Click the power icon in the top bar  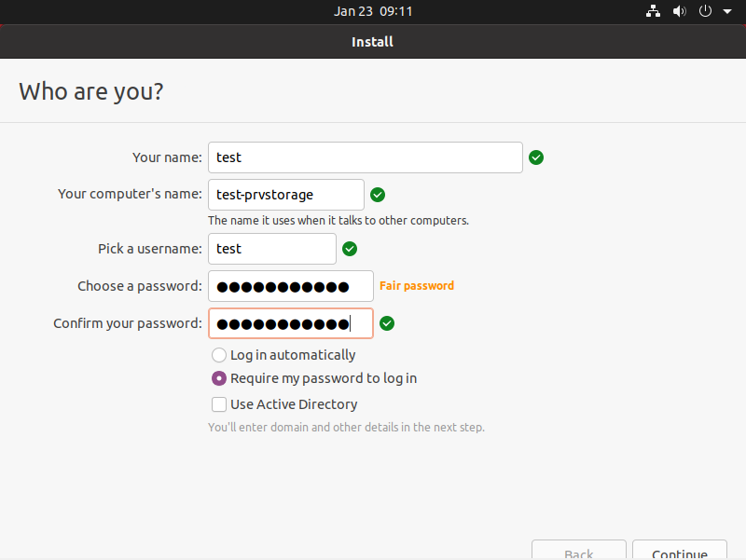point(705,11)
